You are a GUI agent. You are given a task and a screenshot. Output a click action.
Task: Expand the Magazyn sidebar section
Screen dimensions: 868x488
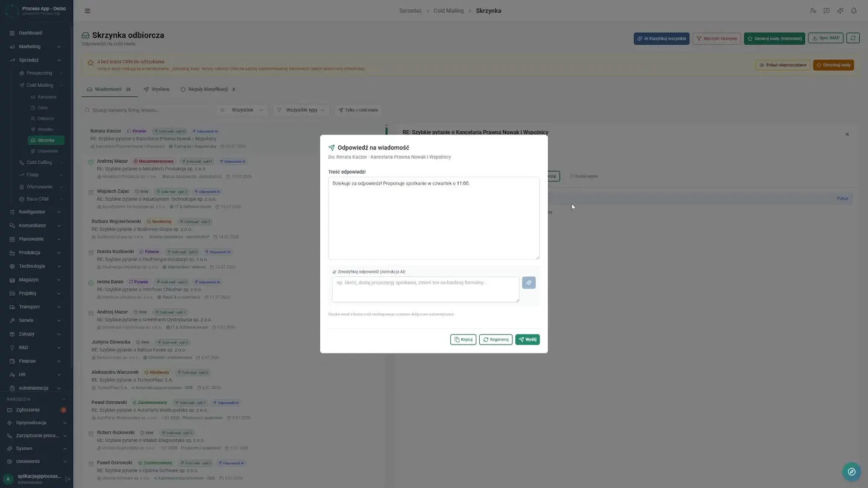tap(36, 280)
